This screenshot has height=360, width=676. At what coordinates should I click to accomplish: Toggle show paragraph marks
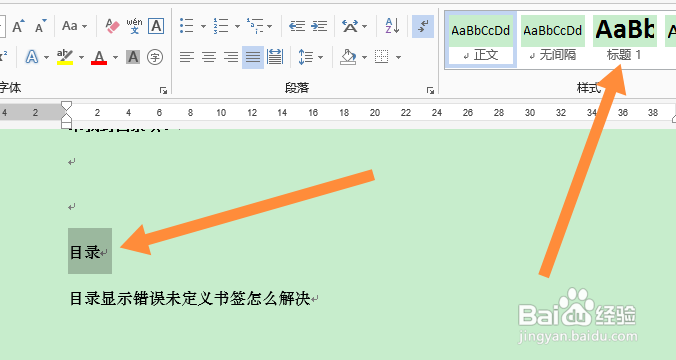[x=423, y=26]
